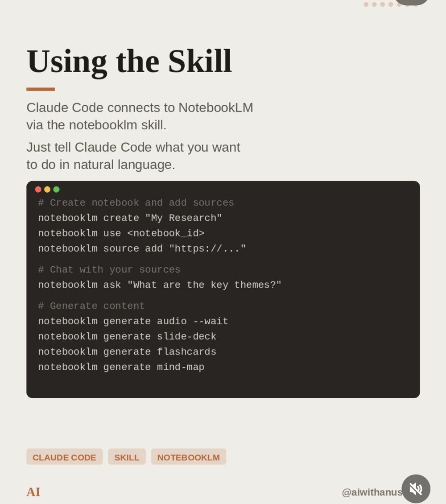Click the red dot in code window
This screenshot has width=446, height=504.
(x=38, y=189)
